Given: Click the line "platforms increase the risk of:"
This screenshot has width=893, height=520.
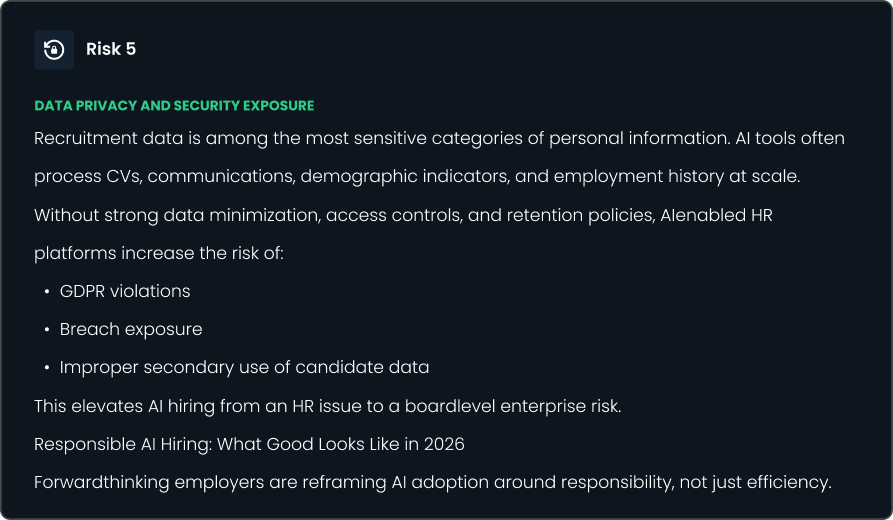Looking at the screenshot, I should click(159, 253).
